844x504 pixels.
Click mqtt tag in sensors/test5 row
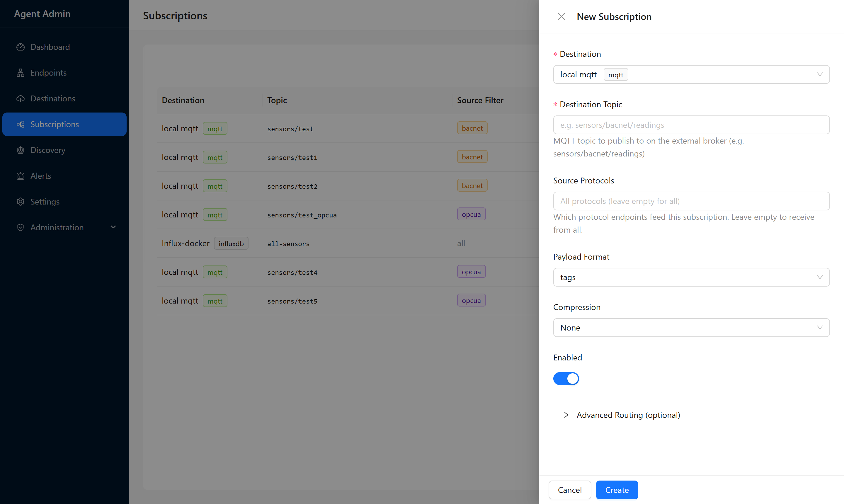pos(215,301)
